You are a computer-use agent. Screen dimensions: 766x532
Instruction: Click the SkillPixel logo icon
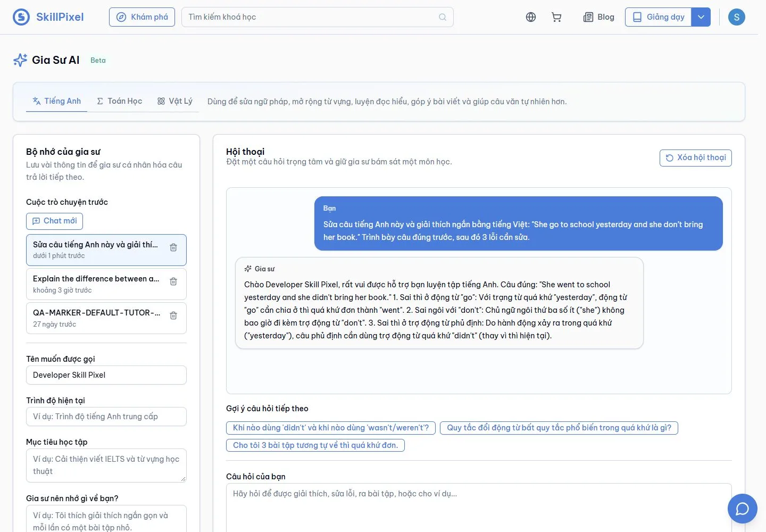click(21, 17)
